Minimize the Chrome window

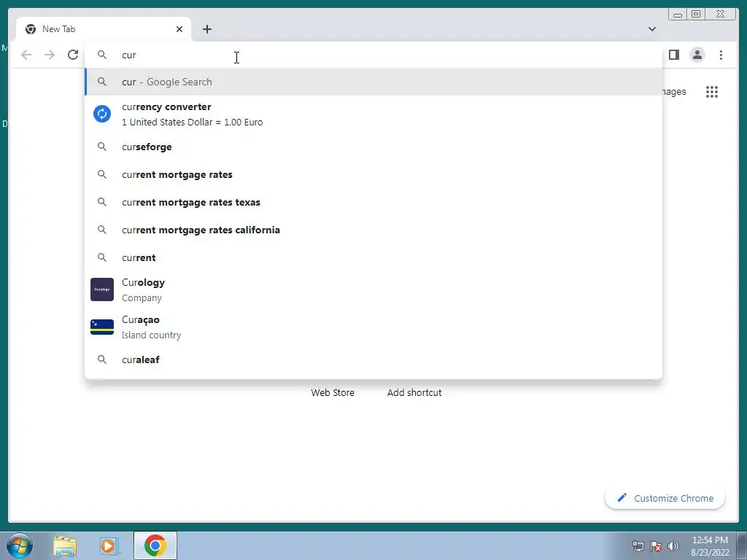click(678, 15)
